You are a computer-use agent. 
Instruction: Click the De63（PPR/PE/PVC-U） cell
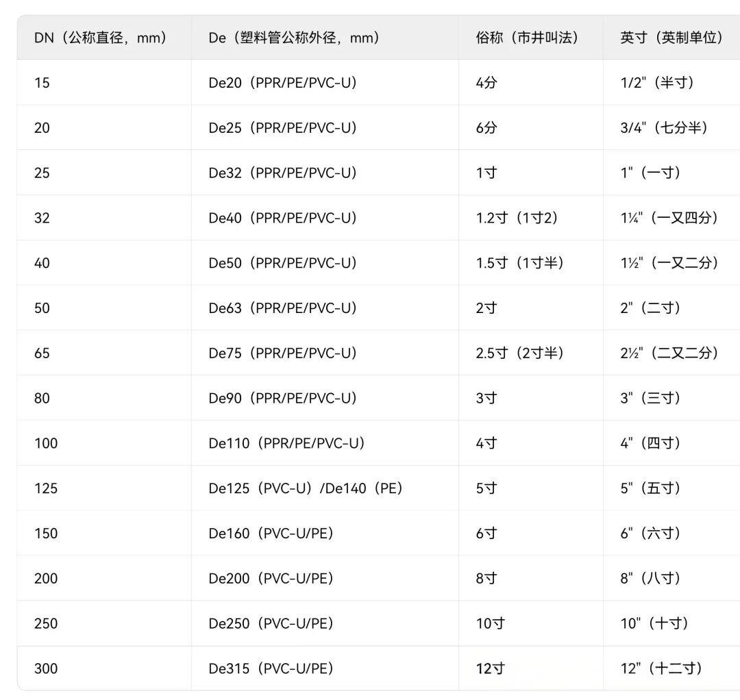283,308
